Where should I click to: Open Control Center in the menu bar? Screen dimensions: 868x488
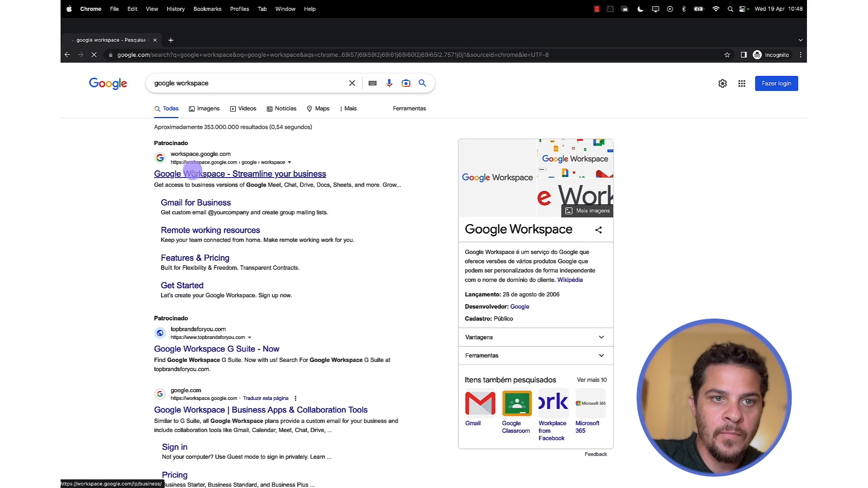743,9
